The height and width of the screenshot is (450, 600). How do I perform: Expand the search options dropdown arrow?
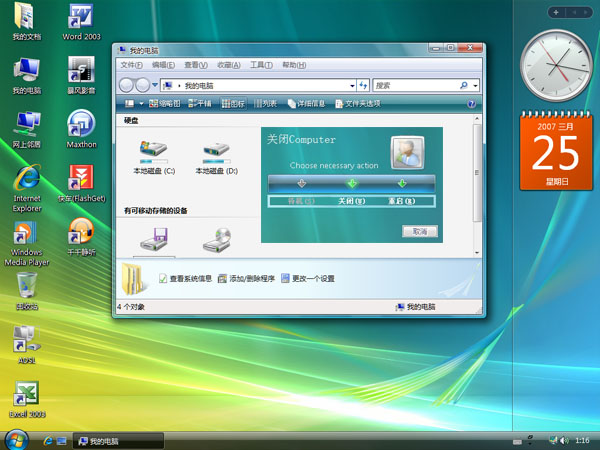(x=475, y=86)
